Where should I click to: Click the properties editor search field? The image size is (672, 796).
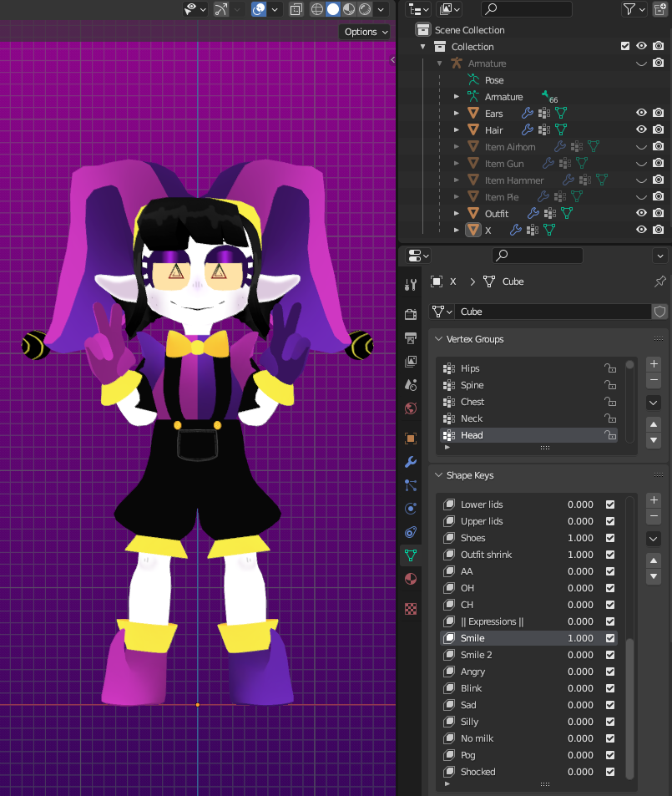(x=538, y=256)
